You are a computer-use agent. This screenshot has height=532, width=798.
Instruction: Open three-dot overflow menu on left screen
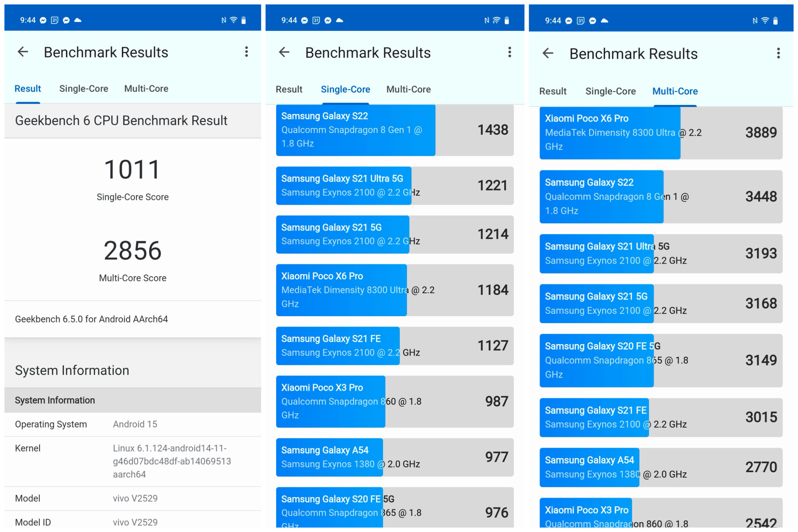(x=246, y=52)
